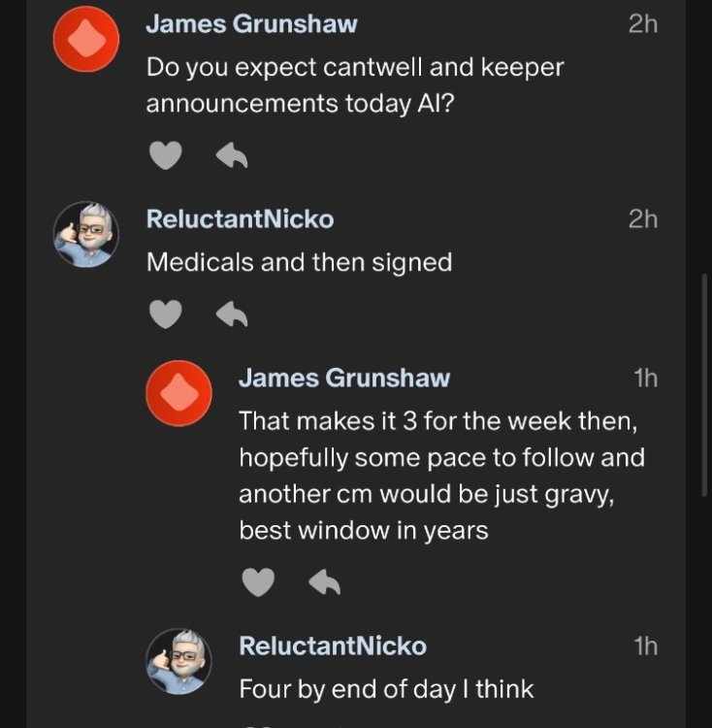Screen dimensions: 712x728
Task: Click the 1h timestamp on the "best window" reply
Action: pos(645,378)
